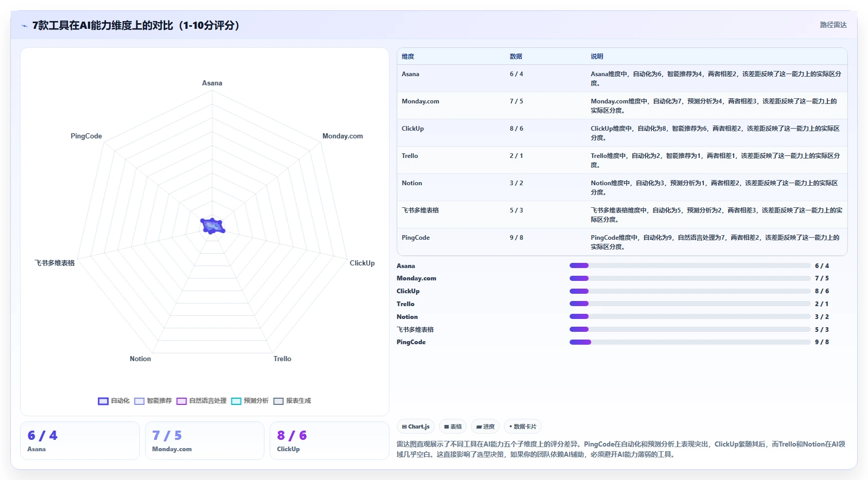868x480 pixels.
Task: Select the Chart.js tag
Action: coord(416,426)
